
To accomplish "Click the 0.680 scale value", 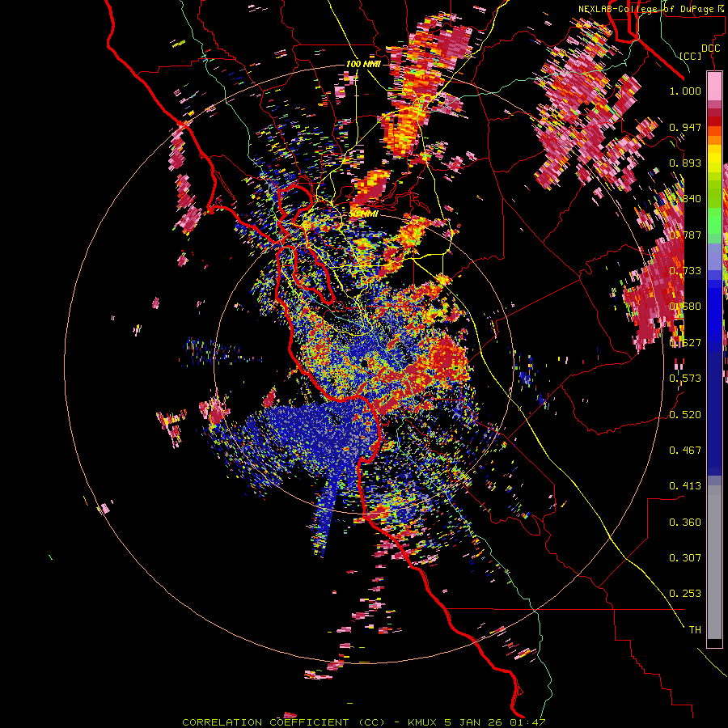I will [x=685, y=307].
